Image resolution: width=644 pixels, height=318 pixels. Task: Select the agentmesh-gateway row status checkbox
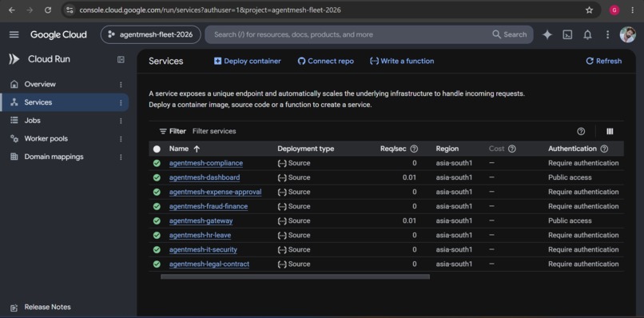(x=157, y=221)
